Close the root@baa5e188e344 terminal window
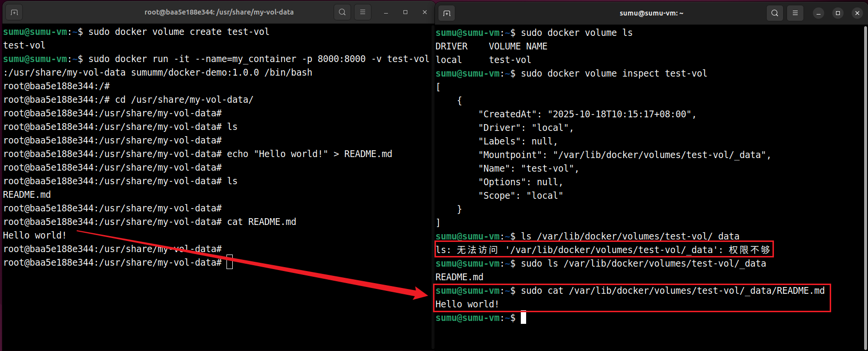 [425, 13]
